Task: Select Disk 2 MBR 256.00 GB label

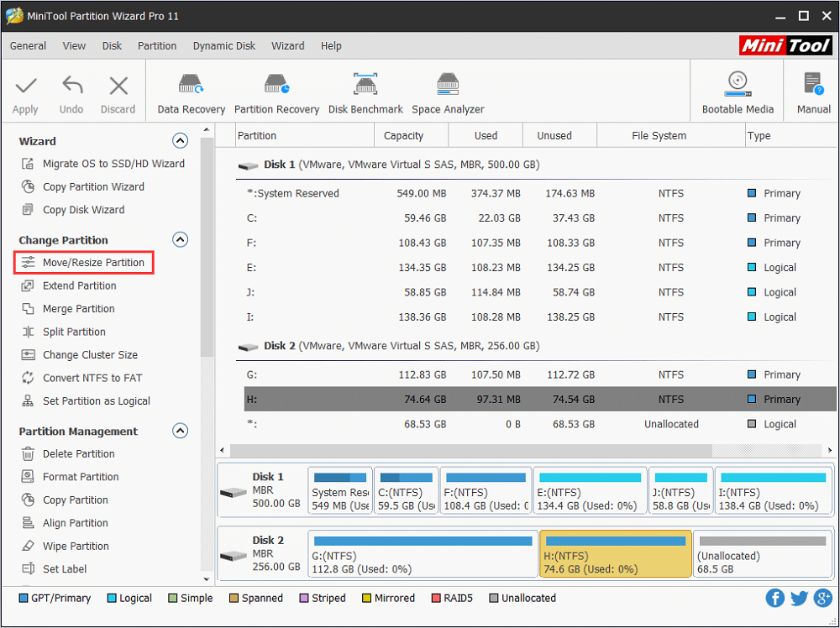Action: (x=261, y=553)
